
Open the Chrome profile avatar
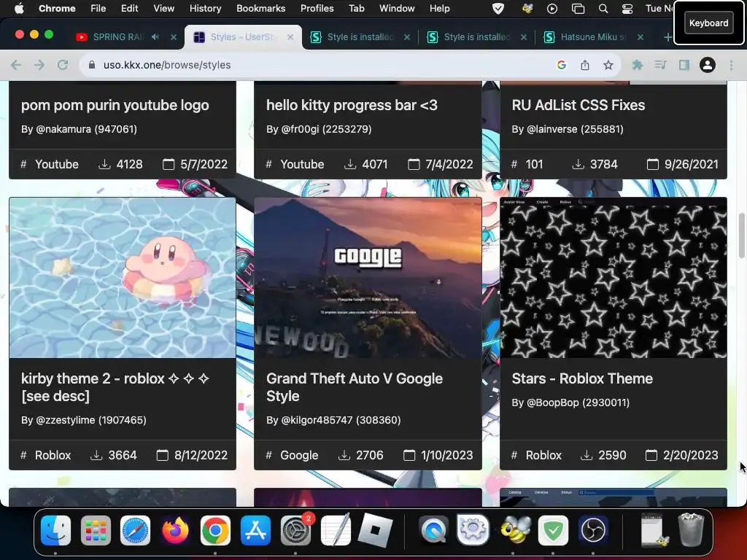(708, 65)
